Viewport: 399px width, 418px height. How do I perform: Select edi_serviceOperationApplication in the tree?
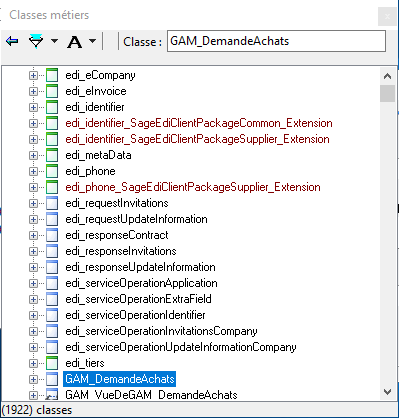(x=141, y=283)
